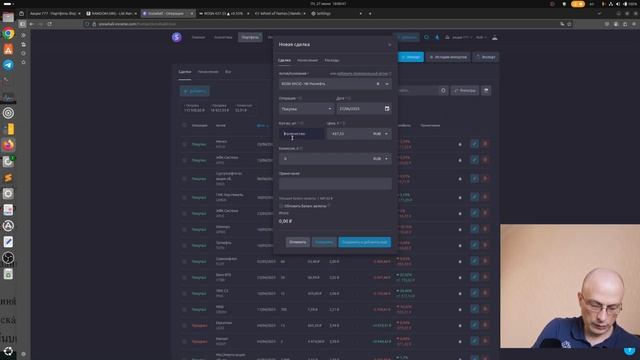Open the asset selection dropdown
Screen dimensions: 640x360
pos(387,84)
